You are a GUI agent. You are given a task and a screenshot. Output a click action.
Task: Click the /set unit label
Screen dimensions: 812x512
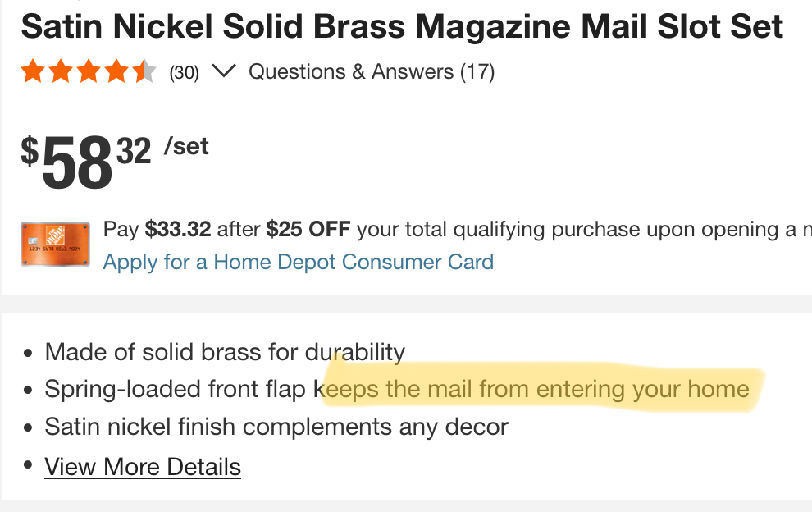coord(186,147)
